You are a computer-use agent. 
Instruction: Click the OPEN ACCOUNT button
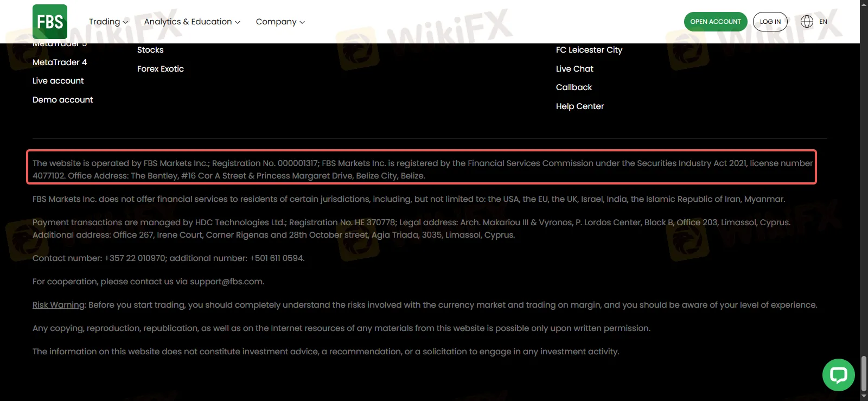click(x=716, y=22)
